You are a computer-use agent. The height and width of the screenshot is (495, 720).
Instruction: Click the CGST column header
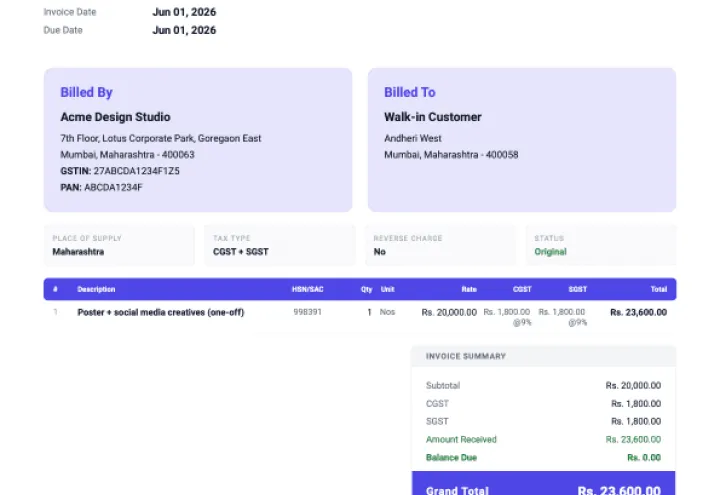click(x=522, y=289)
